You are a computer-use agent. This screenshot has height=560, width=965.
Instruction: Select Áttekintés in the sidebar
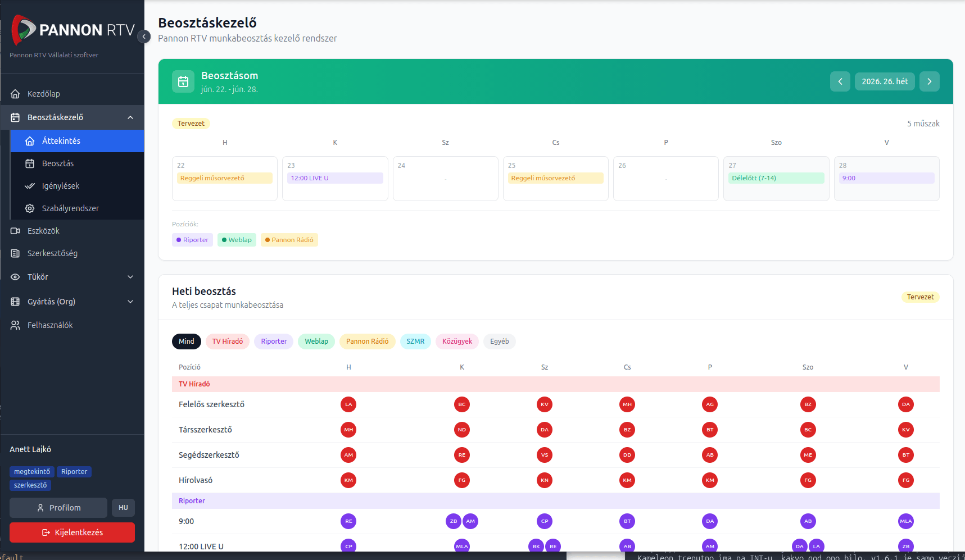(x=77, y=141)
